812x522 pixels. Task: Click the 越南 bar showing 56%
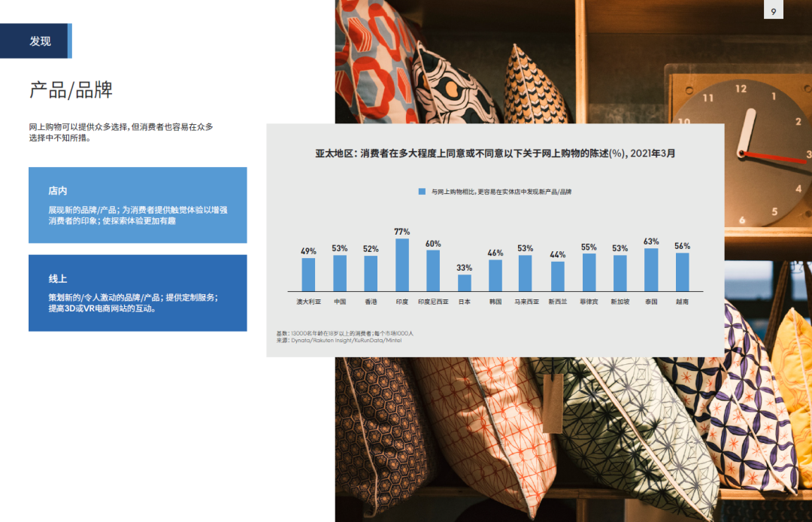683,272
